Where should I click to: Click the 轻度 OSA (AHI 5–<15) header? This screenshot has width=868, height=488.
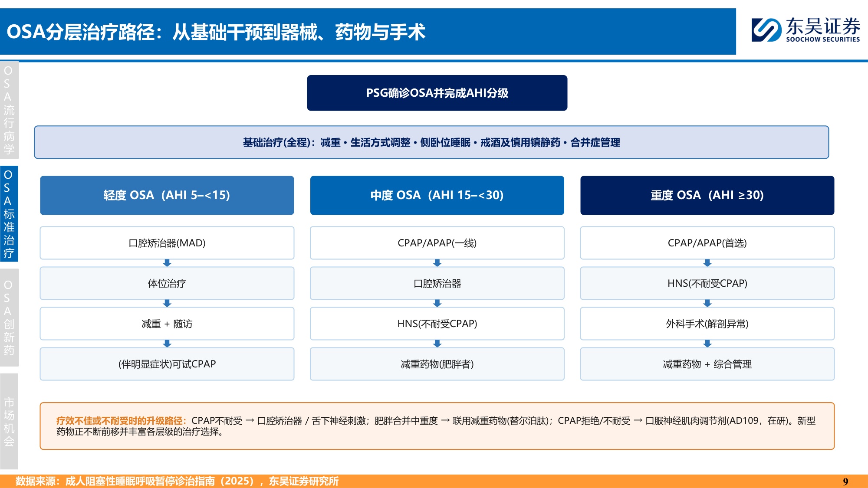point(167,195)
